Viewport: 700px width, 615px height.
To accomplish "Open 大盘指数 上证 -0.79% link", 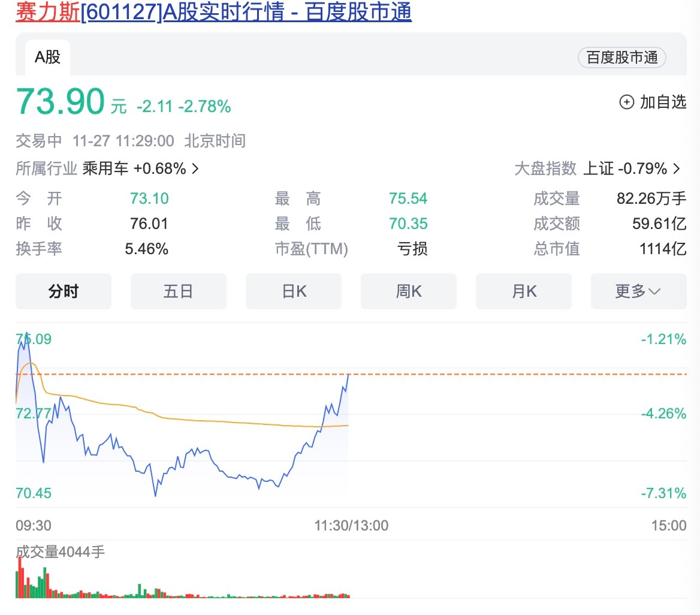I will click(598, 169).
